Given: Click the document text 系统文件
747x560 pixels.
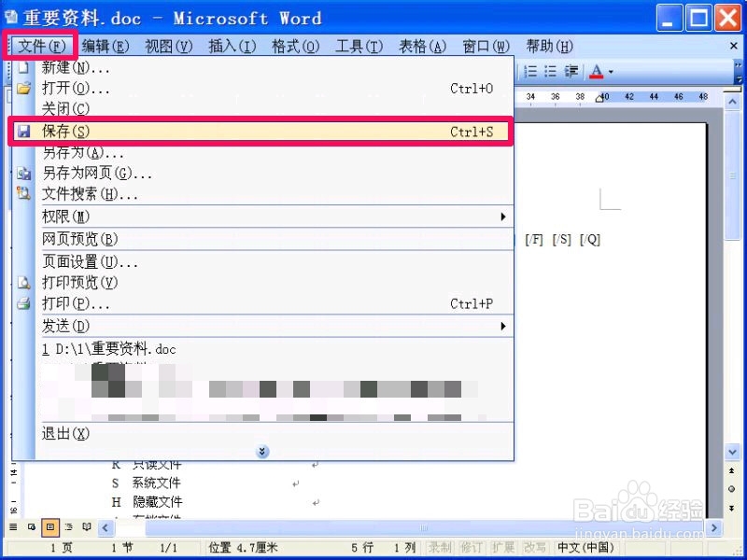Looking at the screenshot, I should click(156, 483).
